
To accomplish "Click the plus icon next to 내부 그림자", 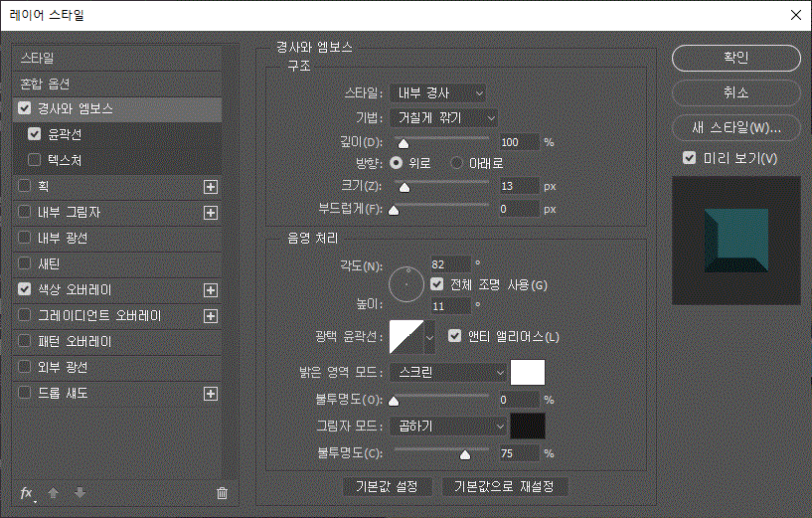I will coord(211,213).
